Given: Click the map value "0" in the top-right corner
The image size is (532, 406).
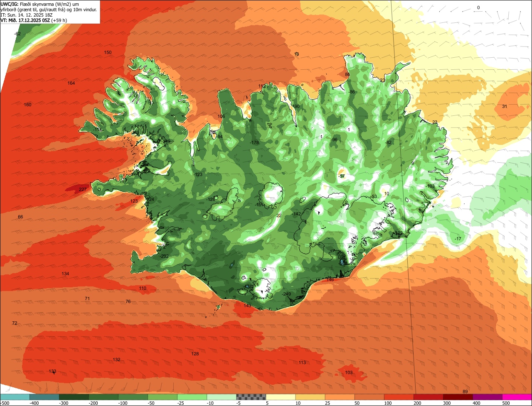Looking at the screenshot, I should [478, 7].
